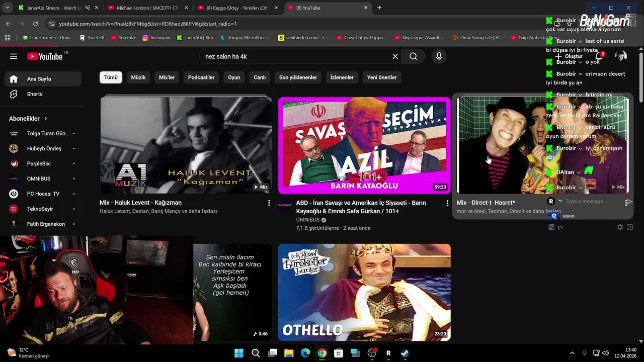Play the Barın Kayaoğlu 101+ video thumbnail

click(364, 145)
